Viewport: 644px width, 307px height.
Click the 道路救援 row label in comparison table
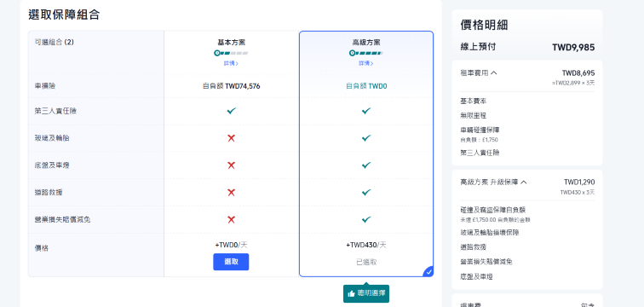[x=49, y=193]
